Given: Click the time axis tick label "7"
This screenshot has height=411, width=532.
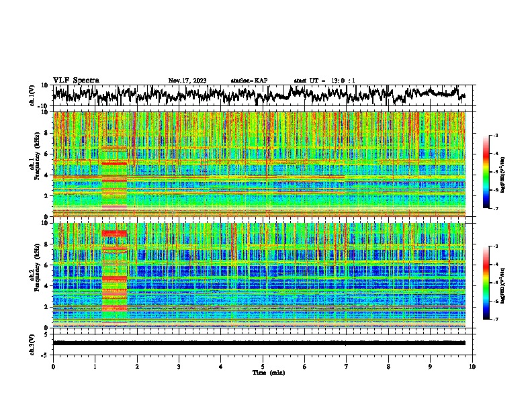Looking at the screenshot, I should 347,367.
